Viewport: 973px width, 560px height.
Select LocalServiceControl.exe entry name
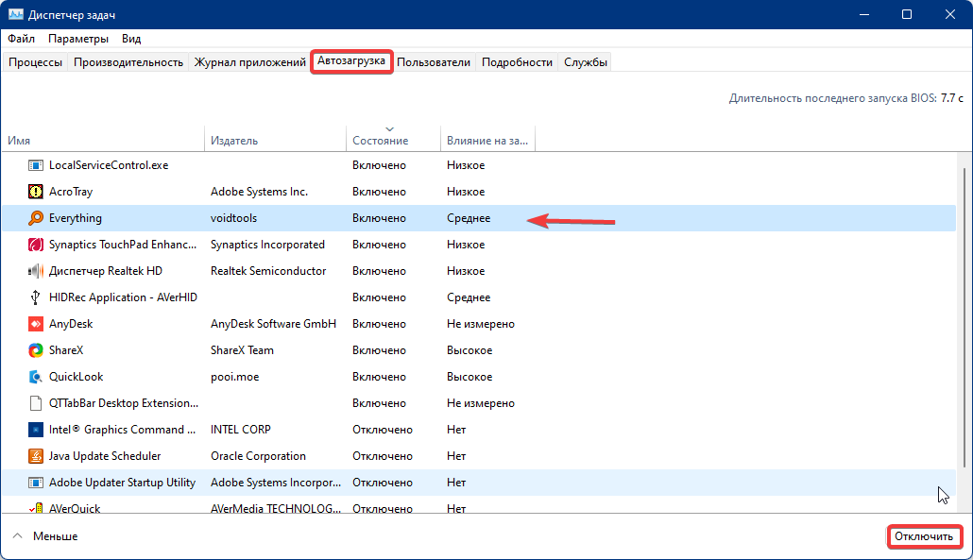coord(109,165)
